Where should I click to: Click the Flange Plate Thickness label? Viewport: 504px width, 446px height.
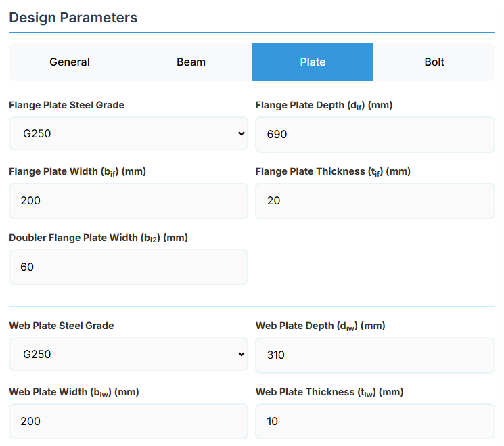[x=333, y=171]
